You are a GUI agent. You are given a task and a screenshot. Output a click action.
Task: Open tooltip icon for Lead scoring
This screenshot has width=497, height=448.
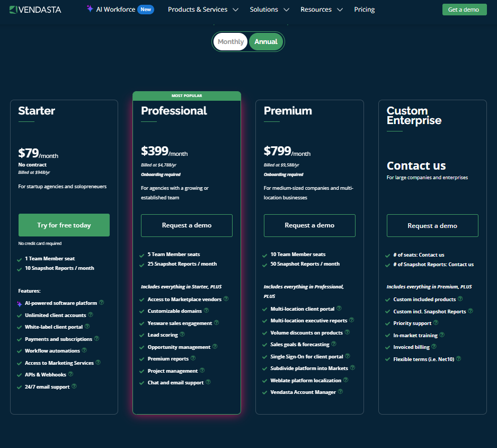[x=182, y=335]
